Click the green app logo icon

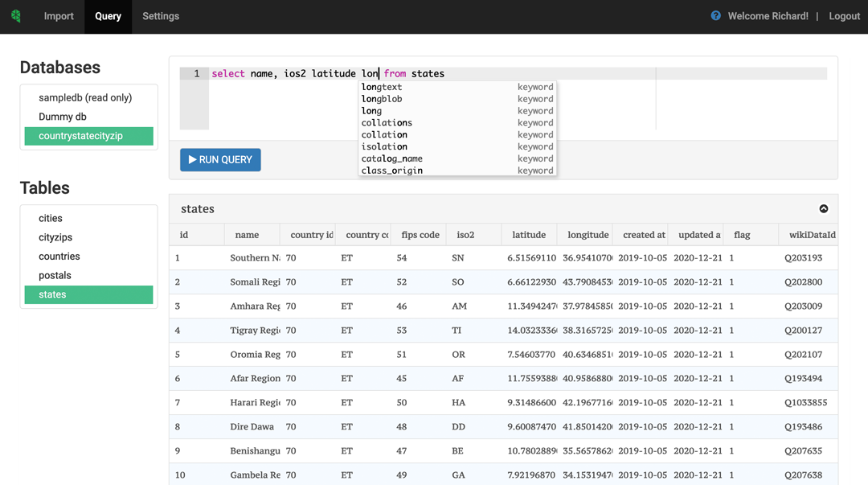pos(16,16)
